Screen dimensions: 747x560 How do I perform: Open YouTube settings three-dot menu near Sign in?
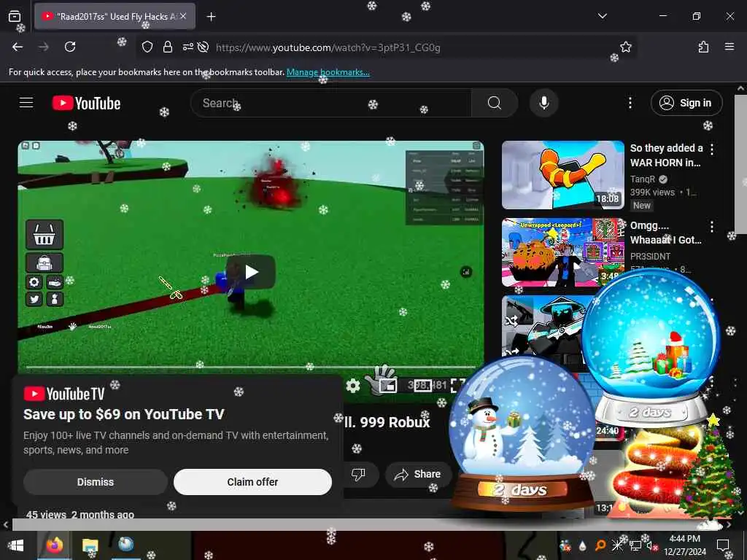pos(630,103)
